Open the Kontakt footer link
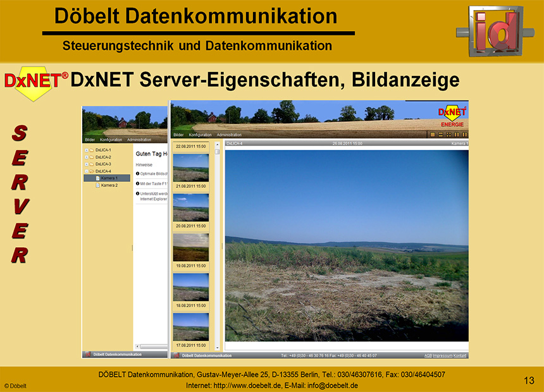544x392 pixels. pyautogui.click(x=460, y=356)
